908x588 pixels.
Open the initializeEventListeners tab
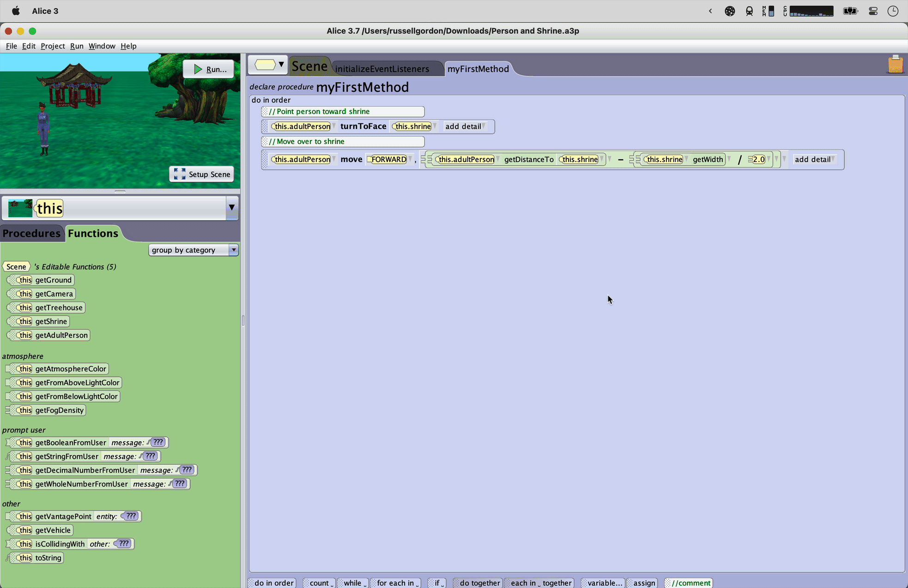coord(382,69)
